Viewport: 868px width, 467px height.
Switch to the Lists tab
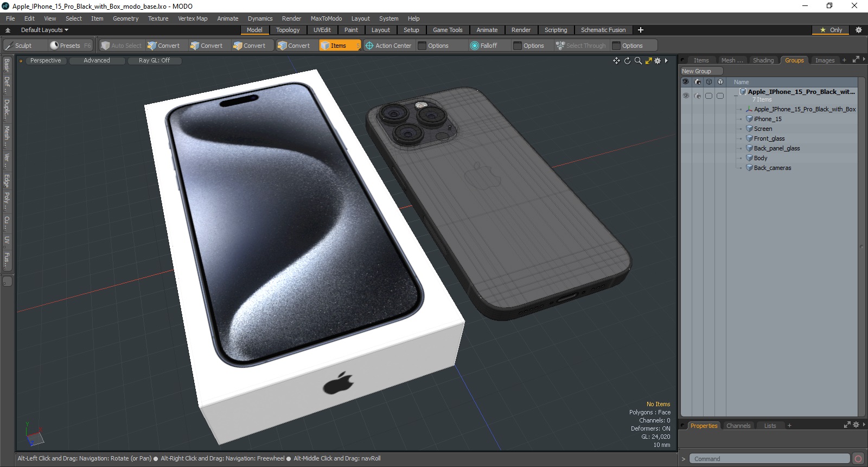point(770,426)
